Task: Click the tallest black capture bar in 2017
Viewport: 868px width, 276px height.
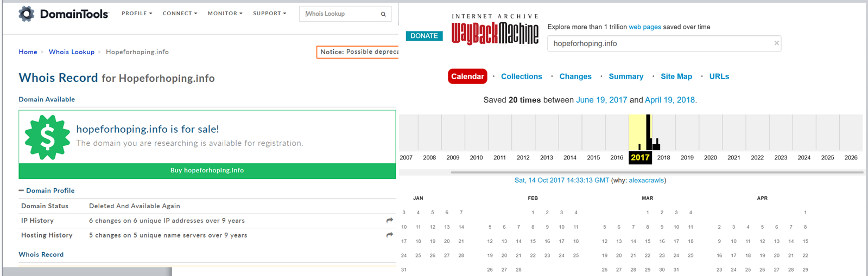Action: point(648,132)
